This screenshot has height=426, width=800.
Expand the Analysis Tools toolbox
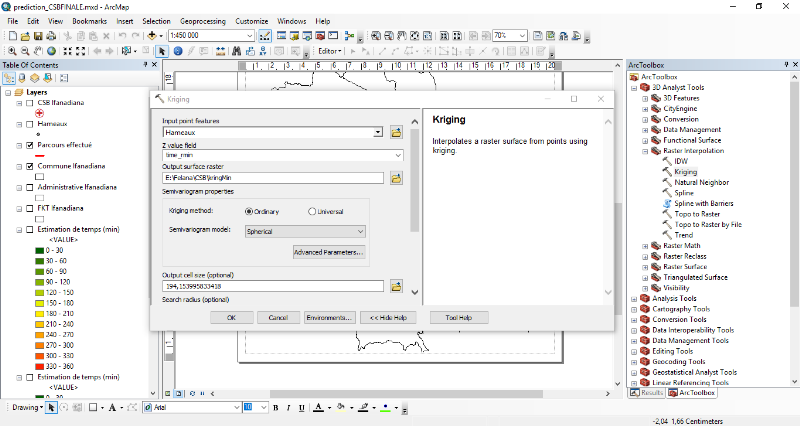(x=634, y=298)
